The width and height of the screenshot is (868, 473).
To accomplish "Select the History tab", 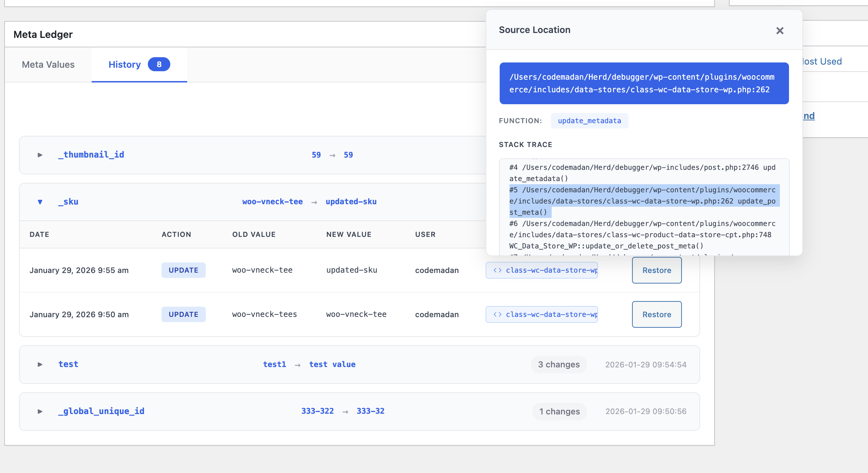I will (x=124, y=64).
